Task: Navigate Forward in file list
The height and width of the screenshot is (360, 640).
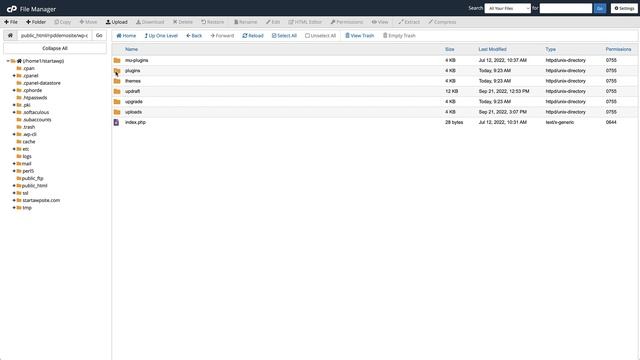Action: (222, 36)
